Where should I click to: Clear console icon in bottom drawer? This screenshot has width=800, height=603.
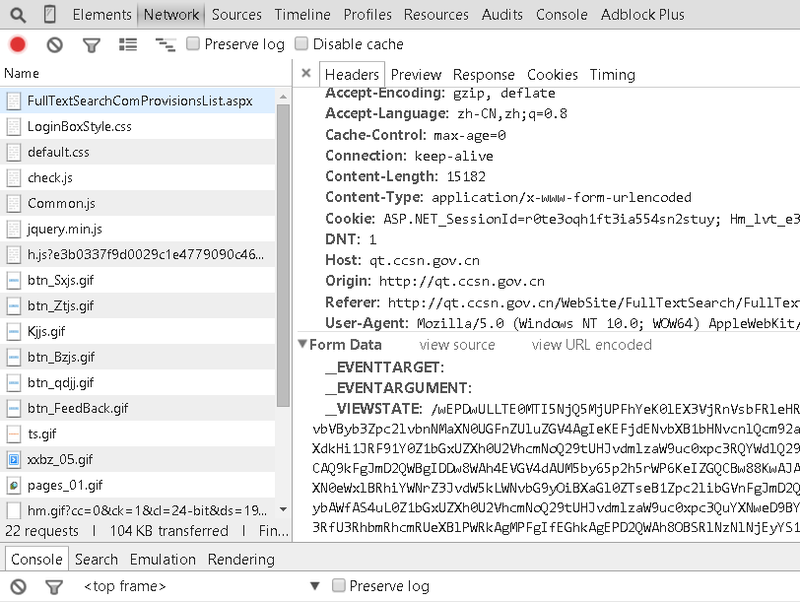click(18, 587)
